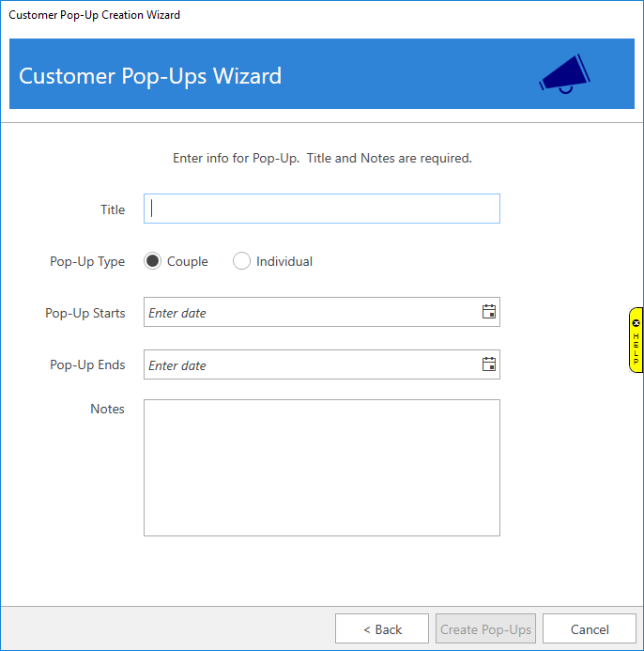This screenshot has width=644, height=651.
Task: Click the Pop-Up Starts date field
Action: point(310,313)
